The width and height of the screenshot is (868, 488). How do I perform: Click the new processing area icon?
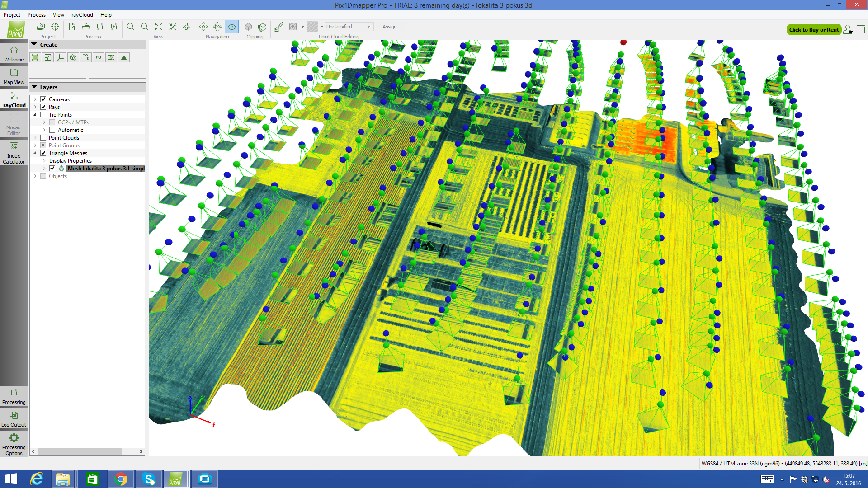[35, 57]
